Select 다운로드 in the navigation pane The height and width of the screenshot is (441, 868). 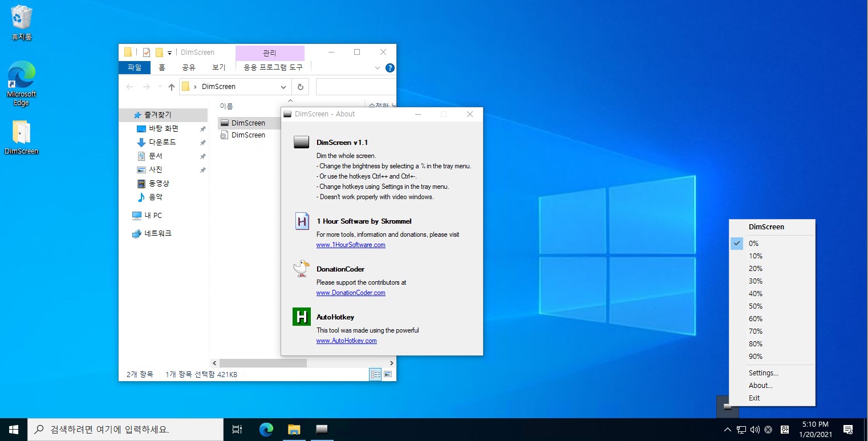point(163,142)
